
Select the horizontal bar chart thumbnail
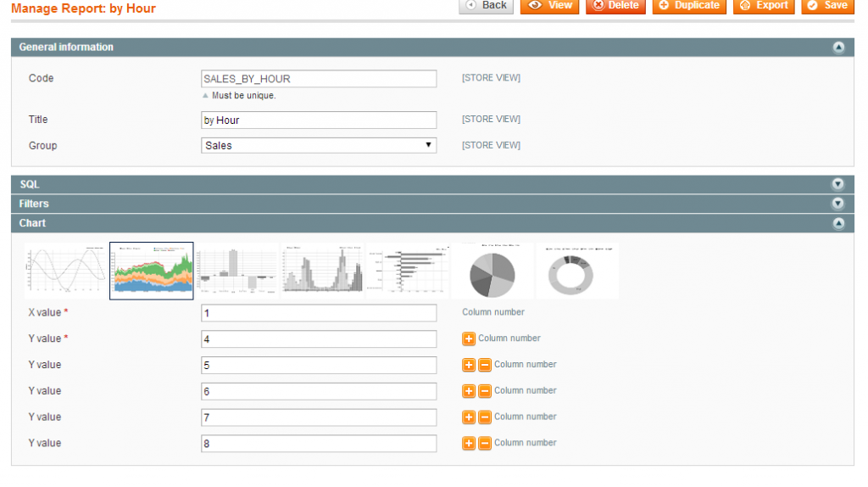point(408,271)
